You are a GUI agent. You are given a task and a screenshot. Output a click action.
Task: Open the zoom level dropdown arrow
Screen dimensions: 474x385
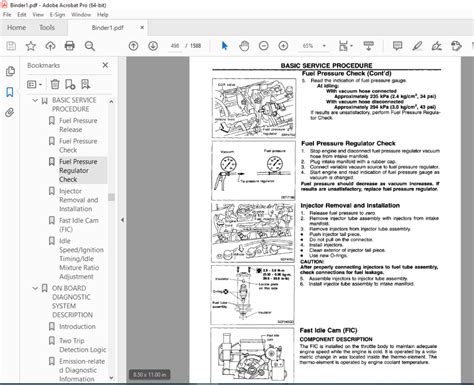[324, 46]
